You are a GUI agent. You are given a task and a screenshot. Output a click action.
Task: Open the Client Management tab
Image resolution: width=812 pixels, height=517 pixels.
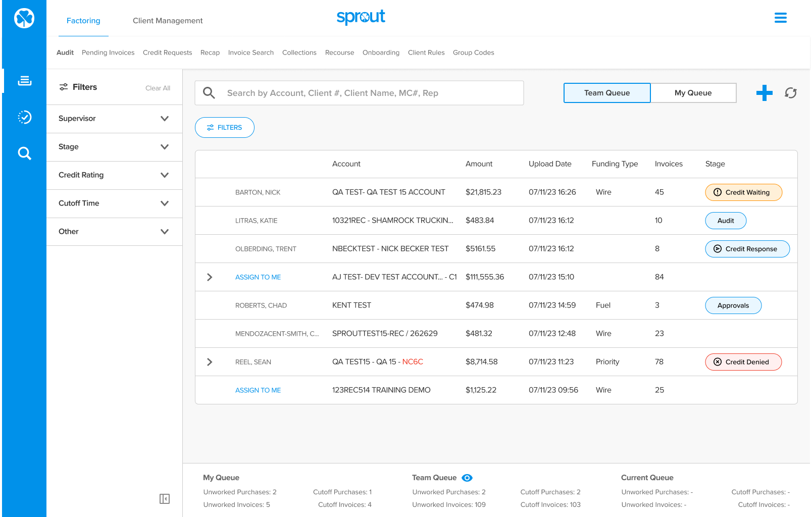(x=168, y=21)
